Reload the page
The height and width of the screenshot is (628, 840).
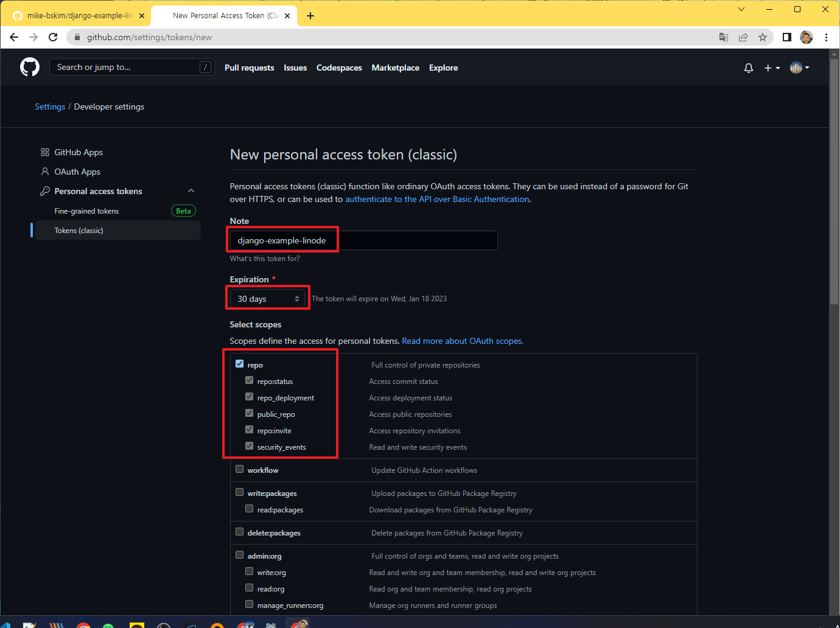pyautogui.click(x=53, y=37)
